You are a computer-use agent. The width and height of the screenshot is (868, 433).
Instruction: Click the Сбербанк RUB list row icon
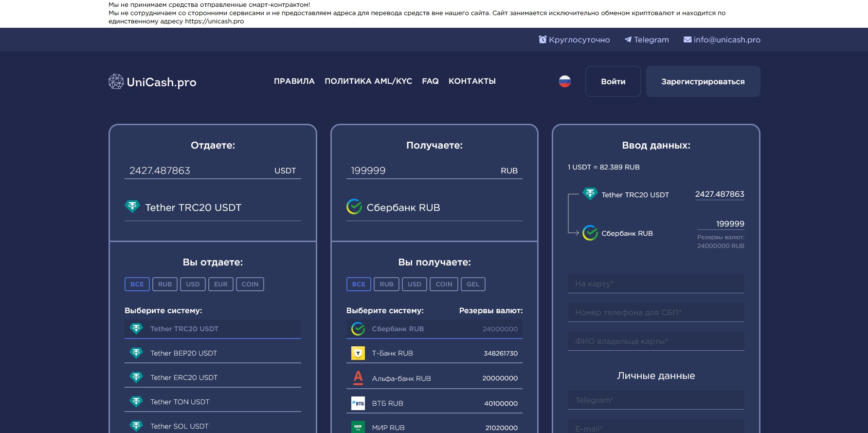click(358, 329)
